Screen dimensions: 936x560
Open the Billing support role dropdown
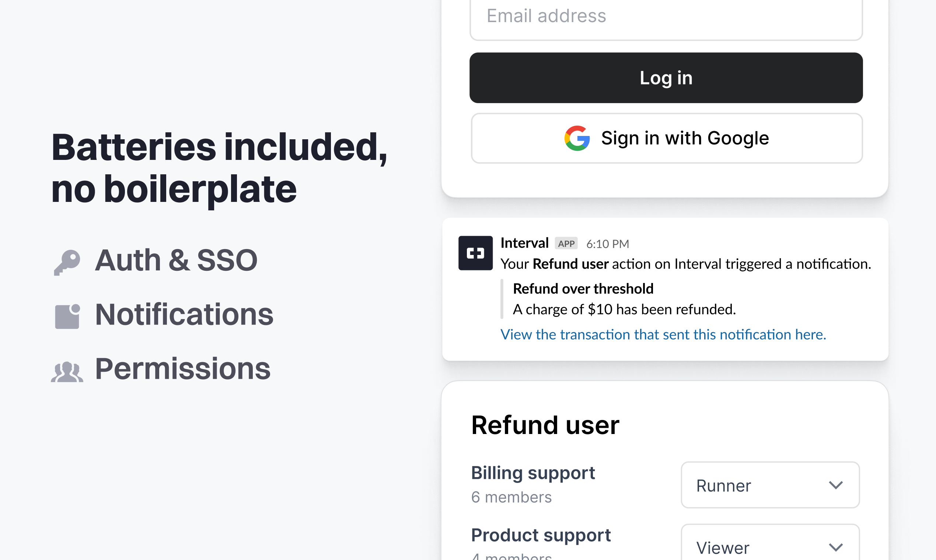pyautogui.click(x=770, y=485)
